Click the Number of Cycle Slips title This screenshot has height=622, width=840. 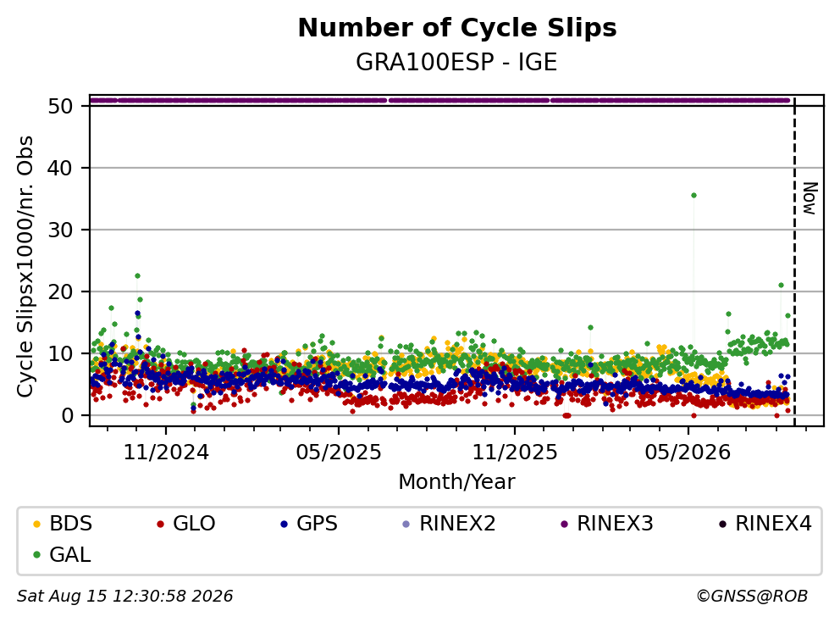[457, 28]
